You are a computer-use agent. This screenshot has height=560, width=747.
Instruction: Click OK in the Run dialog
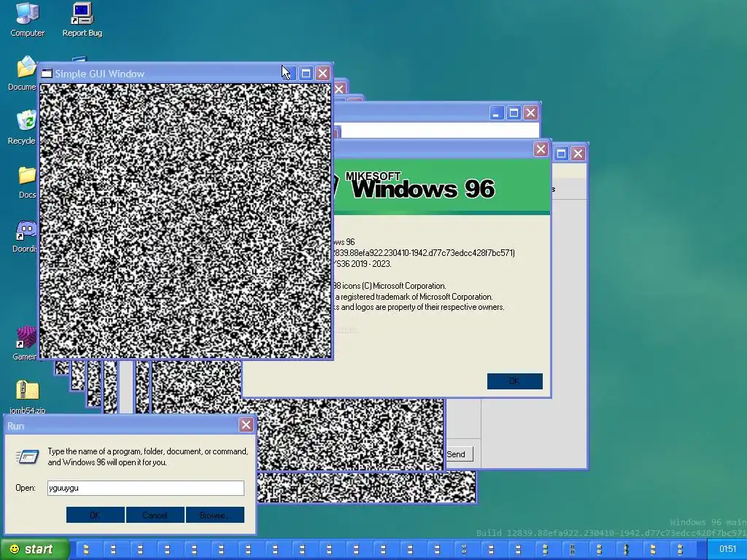96,515
